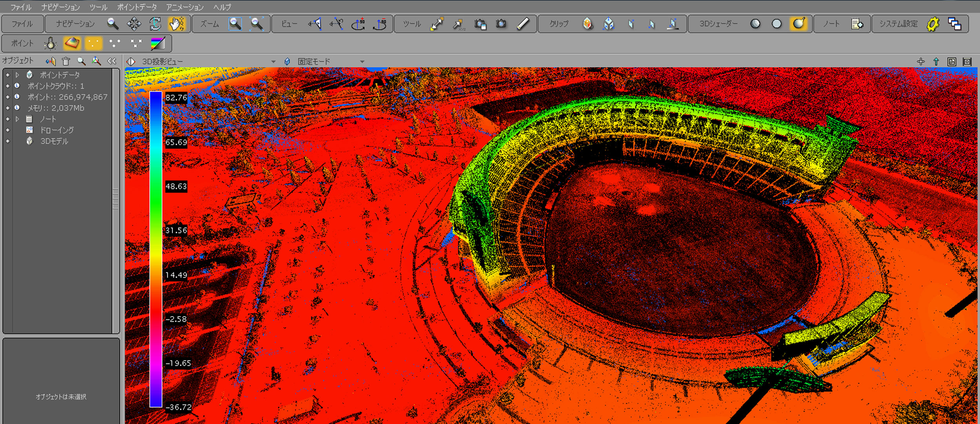Open the 固定モード dropdown arrow

[362, 62]
